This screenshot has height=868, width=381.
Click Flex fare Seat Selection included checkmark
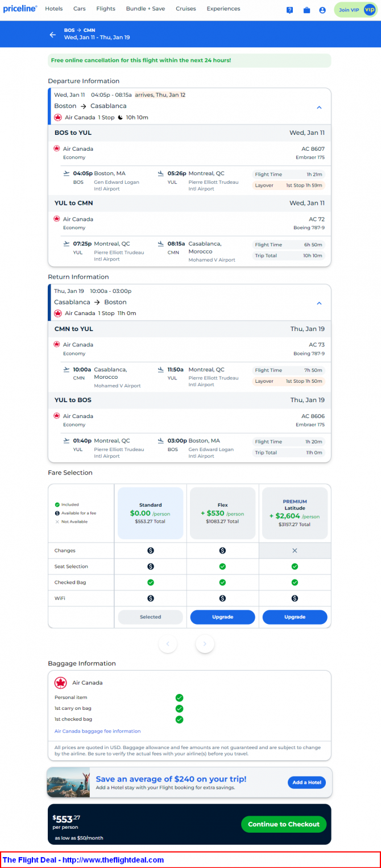(x=222, y=567)
